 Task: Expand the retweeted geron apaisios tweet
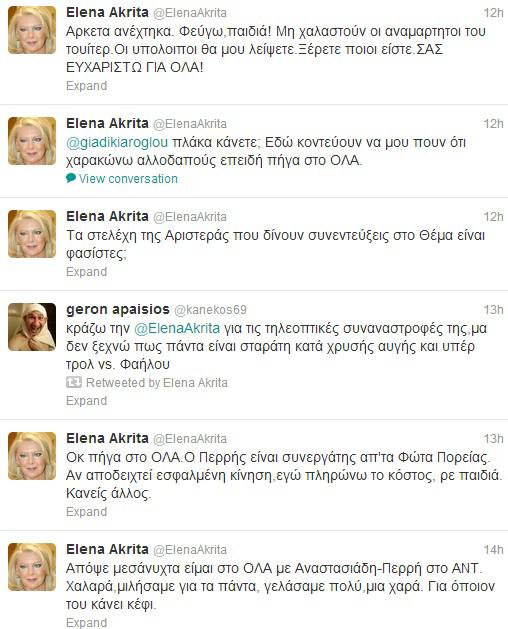click(87, 401)
